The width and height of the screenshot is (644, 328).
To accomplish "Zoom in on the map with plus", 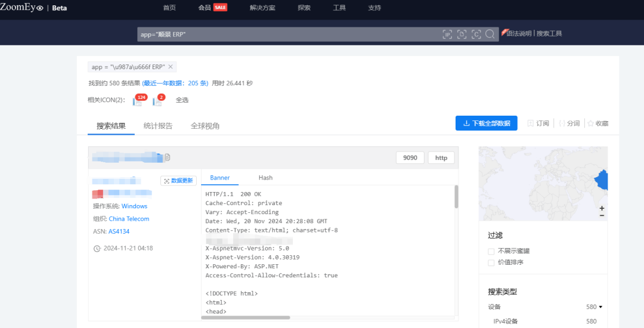I will pos(602,209).
